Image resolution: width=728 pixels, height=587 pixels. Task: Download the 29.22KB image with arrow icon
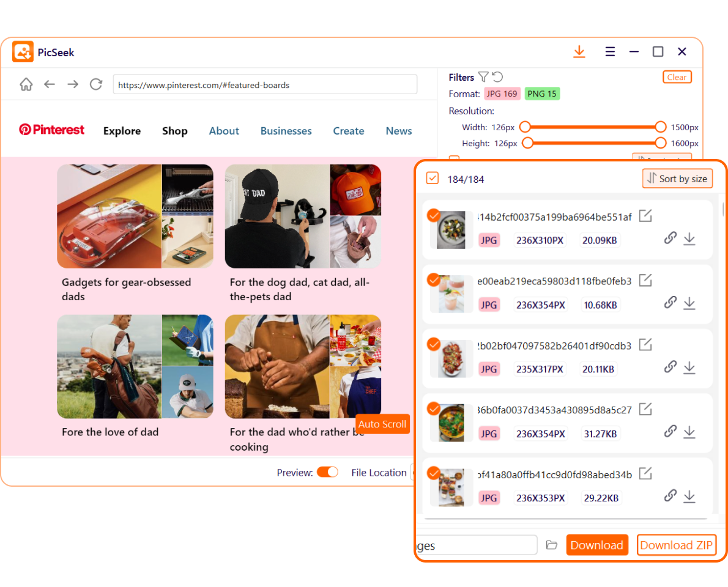[x=689, y=497]
